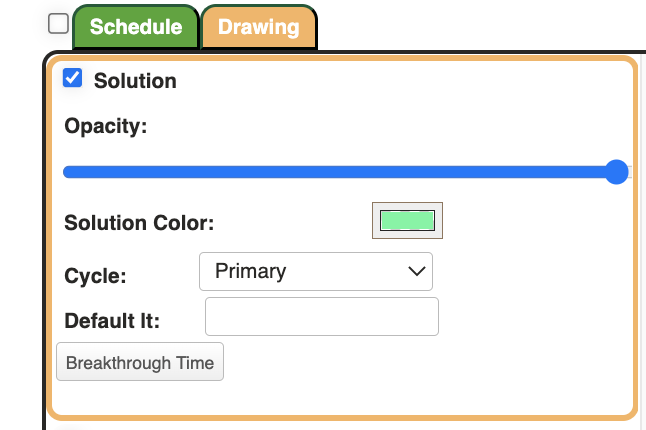Click the border frame of the color picker

tap(376, 221)
